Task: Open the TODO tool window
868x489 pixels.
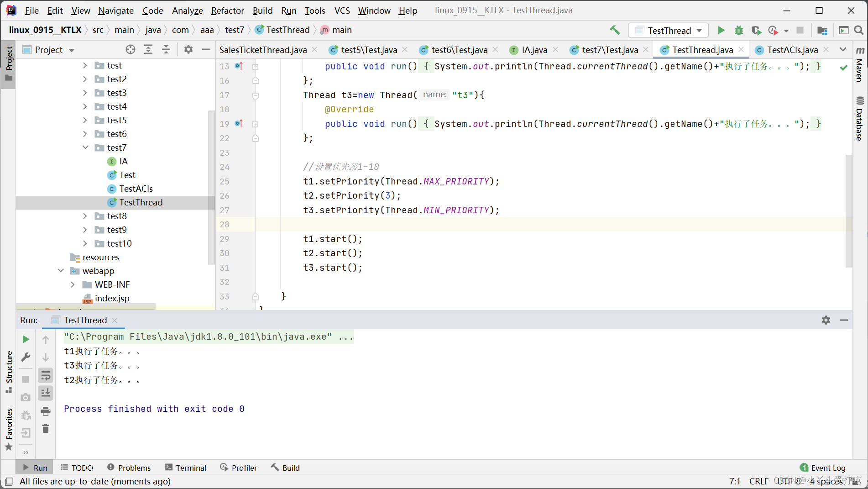Action: [x=77, y=468]
